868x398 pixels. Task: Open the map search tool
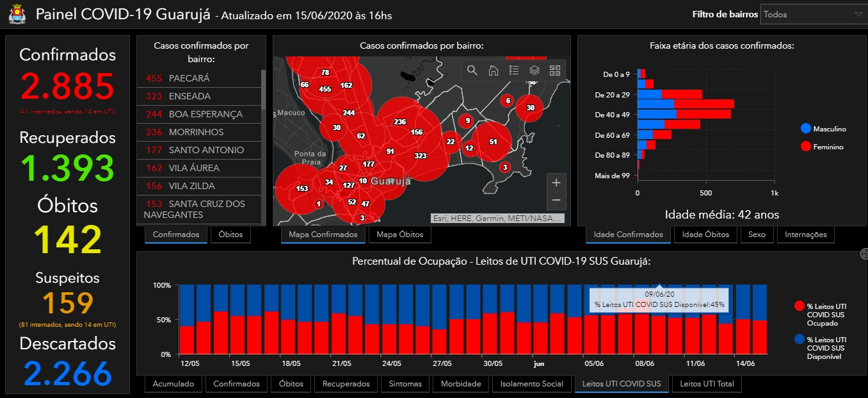pyautogui.click(x=472, y=70)
